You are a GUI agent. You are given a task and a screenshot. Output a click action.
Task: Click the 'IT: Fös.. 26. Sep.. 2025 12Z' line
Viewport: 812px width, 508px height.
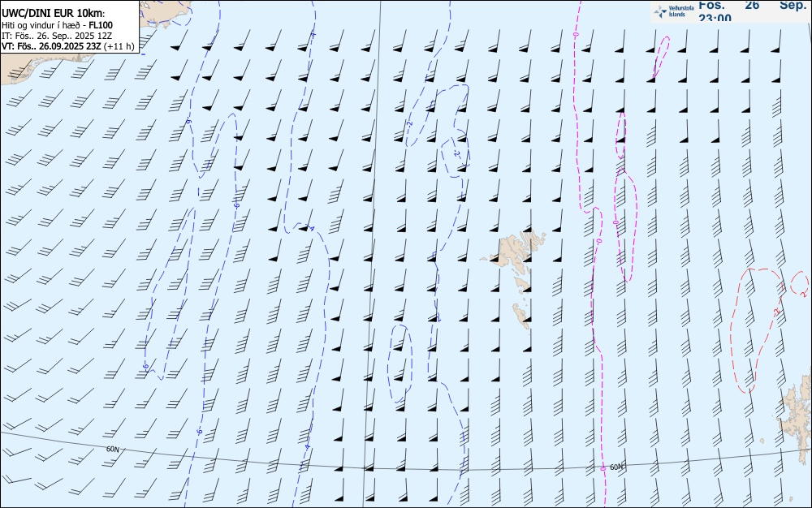[x=57, y=36]
